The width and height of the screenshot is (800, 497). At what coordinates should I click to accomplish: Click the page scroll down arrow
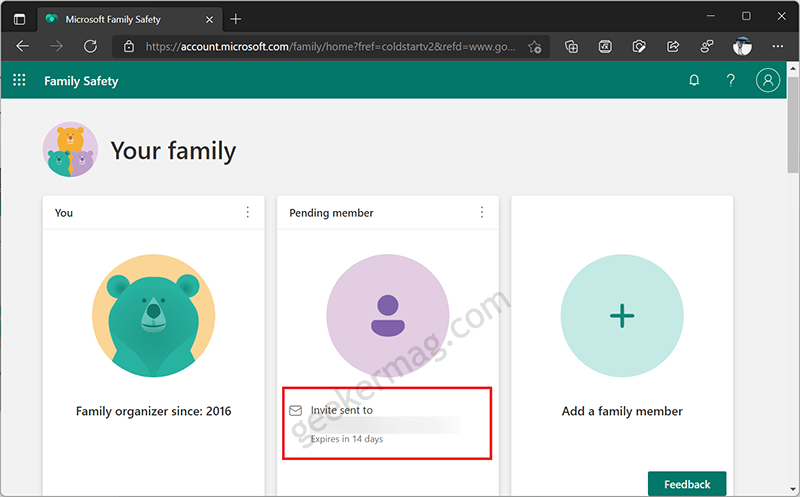coord(793,490)
